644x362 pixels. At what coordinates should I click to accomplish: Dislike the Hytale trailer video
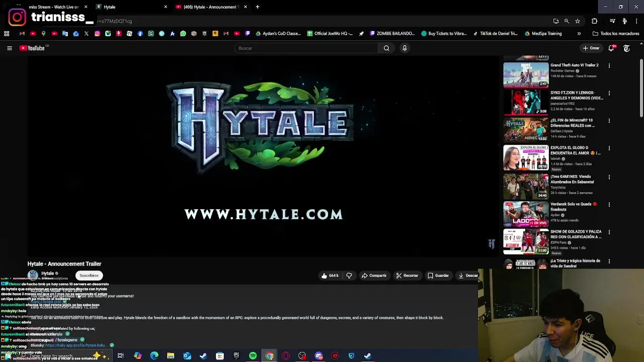349,276
